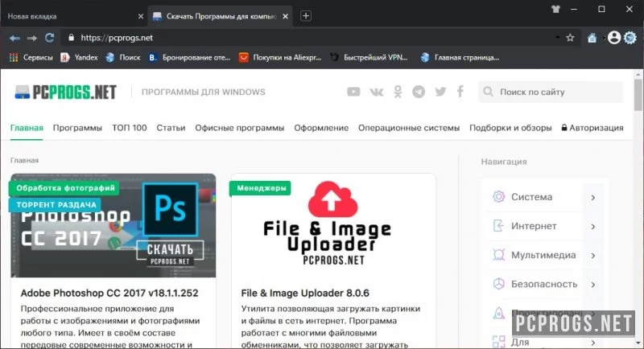The height and width of the screenshot is (349, 644).
Task: Expand the Система category chevron
Action: [593, 198]
